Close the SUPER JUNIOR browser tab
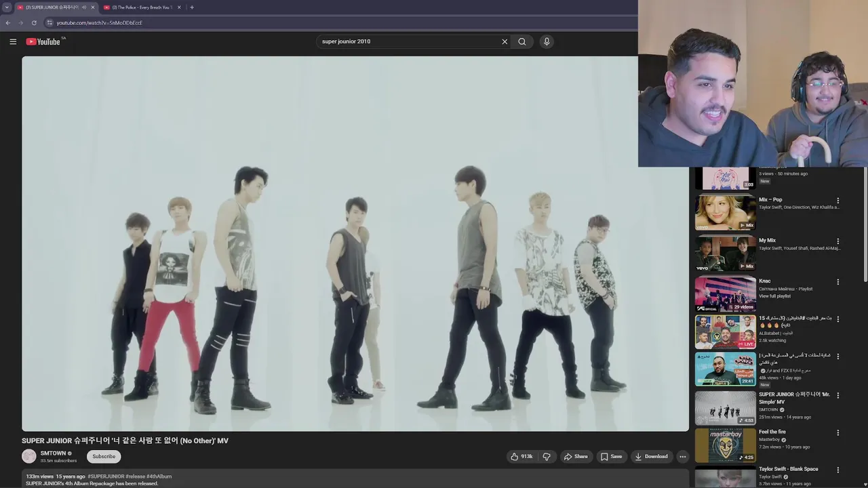 [93, 7]
